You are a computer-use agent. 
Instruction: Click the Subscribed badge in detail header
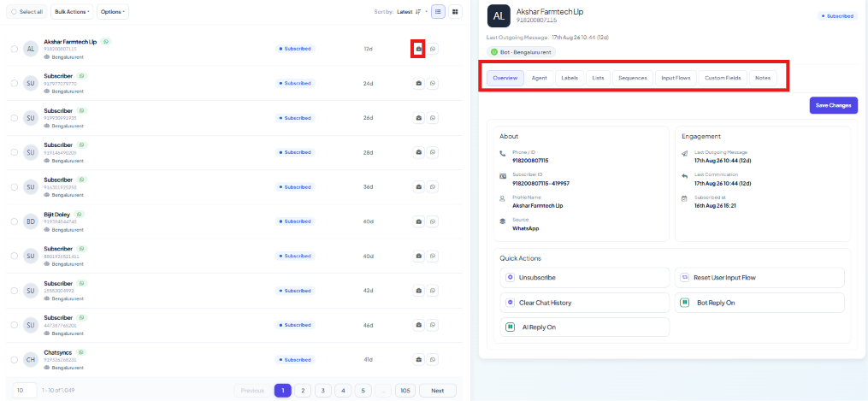837,16
